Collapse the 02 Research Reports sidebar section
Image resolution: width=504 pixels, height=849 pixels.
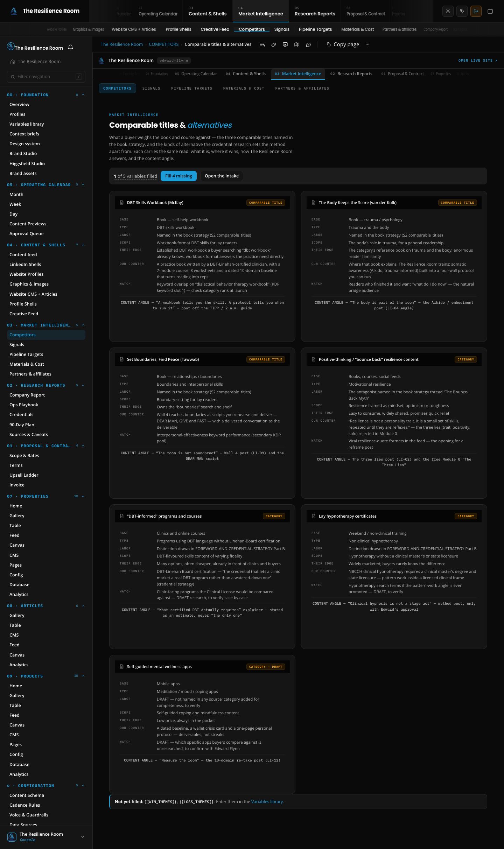click(x=83, y=385)
